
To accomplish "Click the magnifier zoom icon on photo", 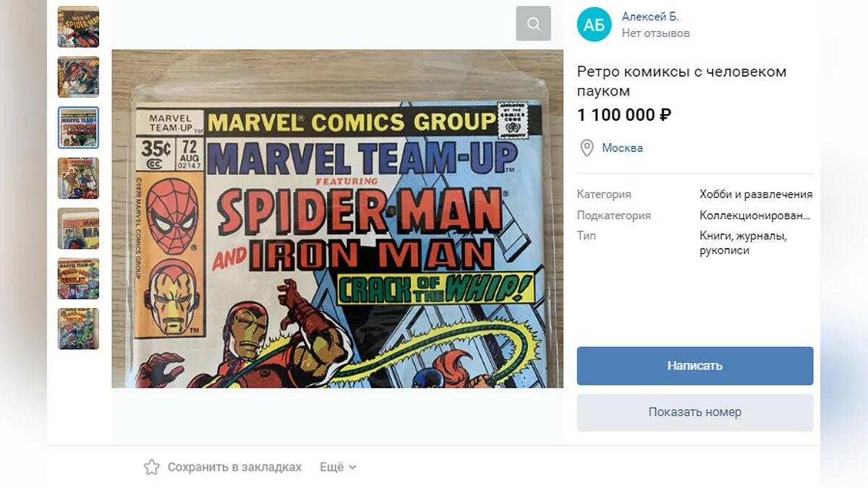I will point(533,24).
